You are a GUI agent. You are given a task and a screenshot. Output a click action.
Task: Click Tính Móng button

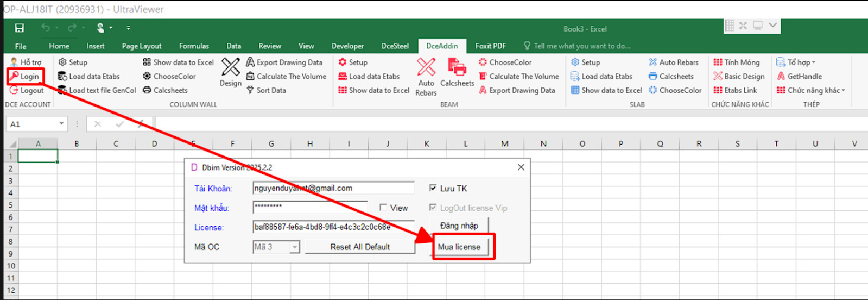click(736, 62)
